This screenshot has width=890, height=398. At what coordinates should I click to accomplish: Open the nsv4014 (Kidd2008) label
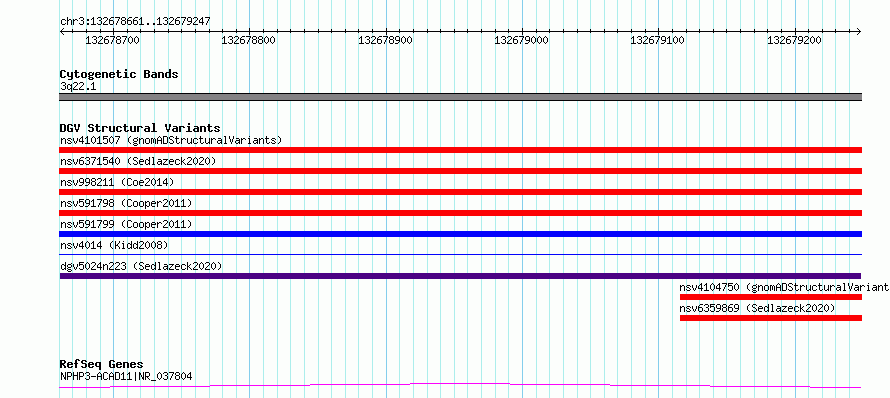click(114, 245)
